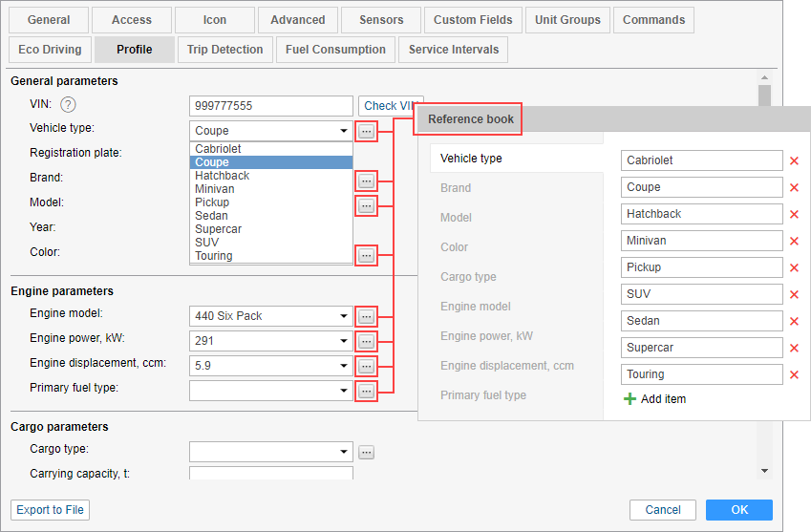This screenshot has height=532, width=811.
Task: Open reference book button next to Vehicle type
Action: click(x=366, y=131)
